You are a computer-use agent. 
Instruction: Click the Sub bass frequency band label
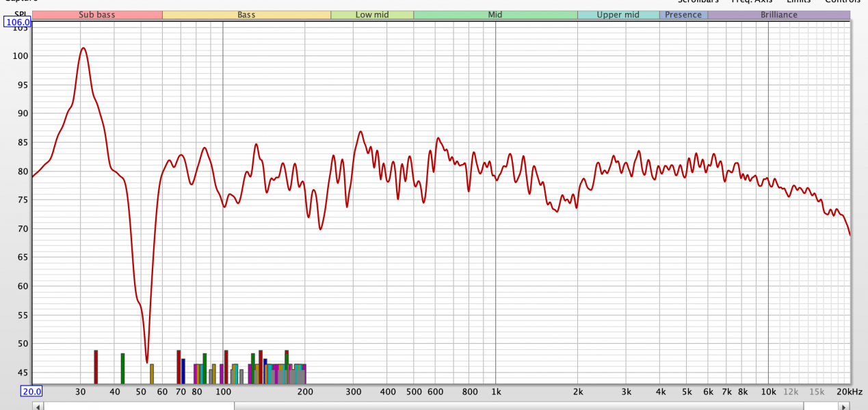click(x=97, y=15)
